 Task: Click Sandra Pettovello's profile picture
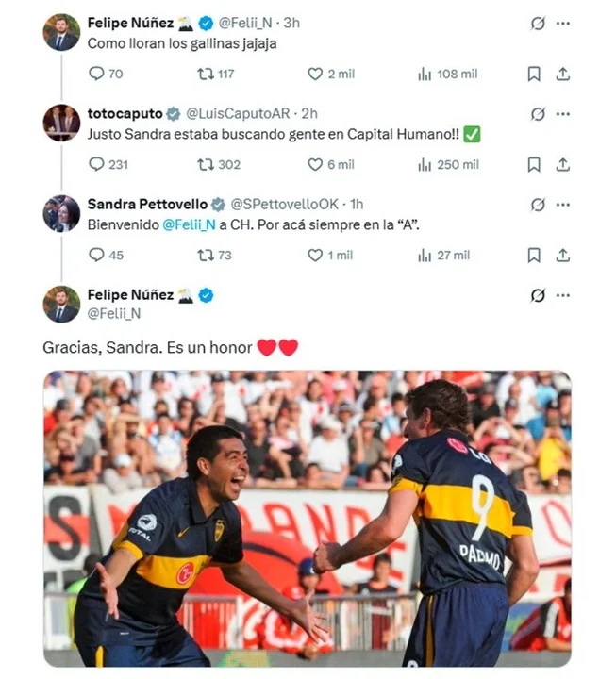click(61, 213)
